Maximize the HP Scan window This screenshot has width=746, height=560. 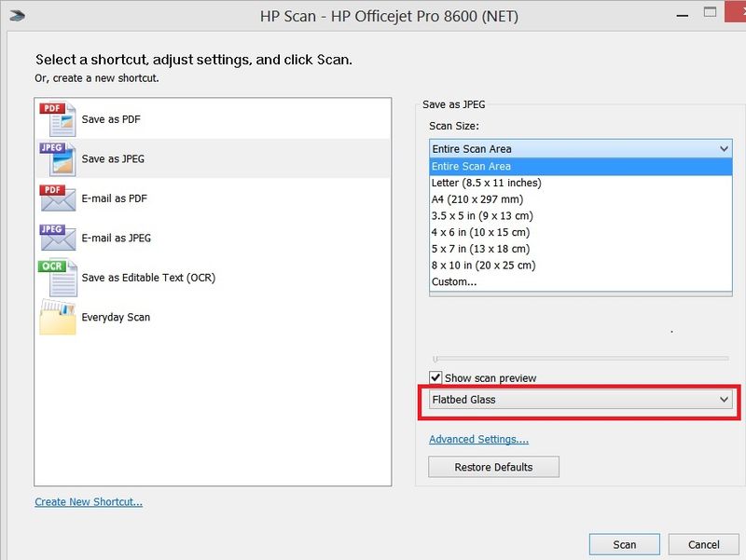(710, 12)
